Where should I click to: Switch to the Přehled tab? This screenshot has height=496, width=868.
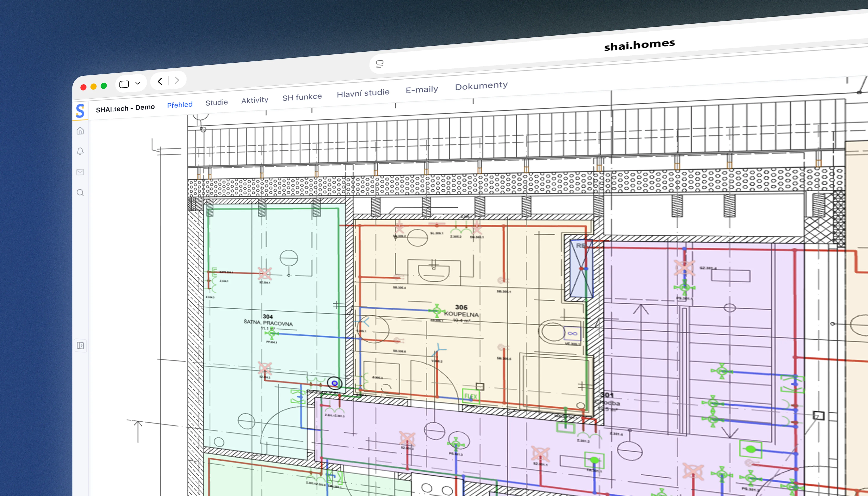click(180, 105)
